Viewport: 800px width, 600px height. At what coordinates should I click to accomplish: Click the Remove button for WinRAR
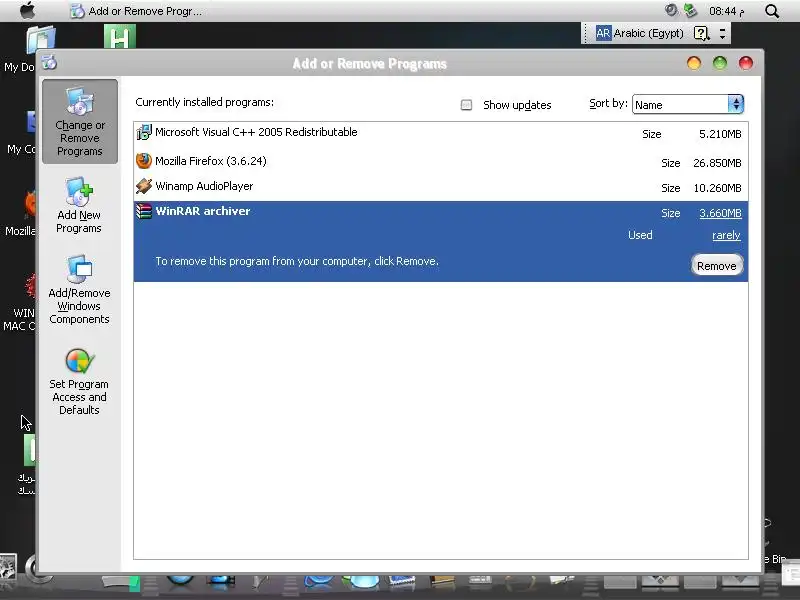717,266
